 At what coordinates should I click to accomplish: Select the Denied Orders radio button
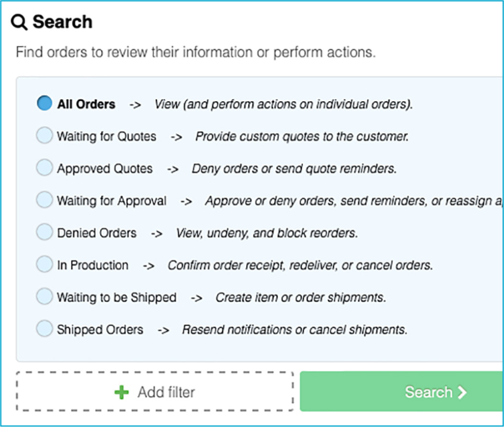click(44, 232)
